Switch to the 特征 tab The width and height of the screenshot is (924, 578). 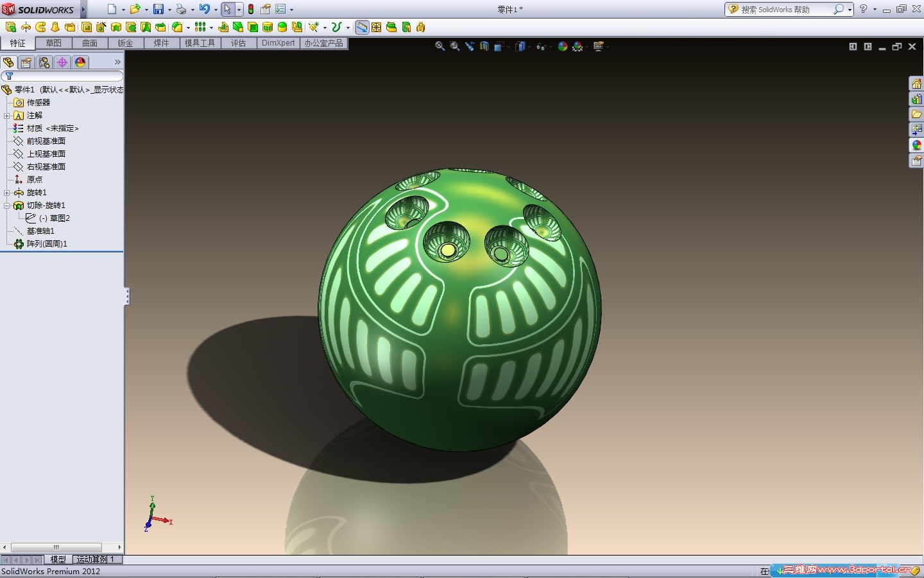[x=17, y=43]
